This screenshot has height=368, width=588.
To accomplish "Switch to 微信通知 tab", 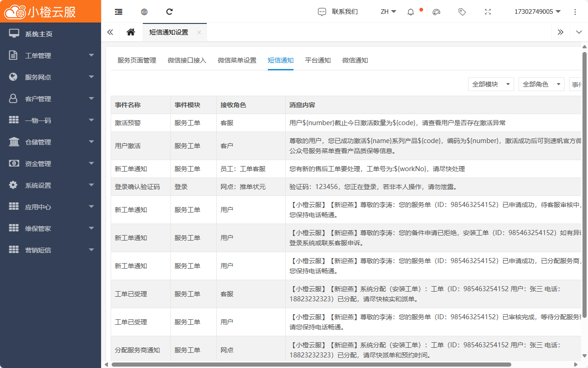I will (355, 60).
